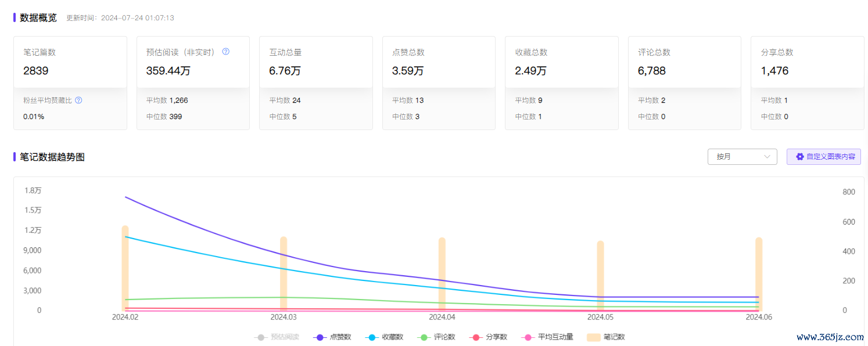Click help icon next to 预估阅读
This screenshot has height=346, width=868.
click(226, 52)
